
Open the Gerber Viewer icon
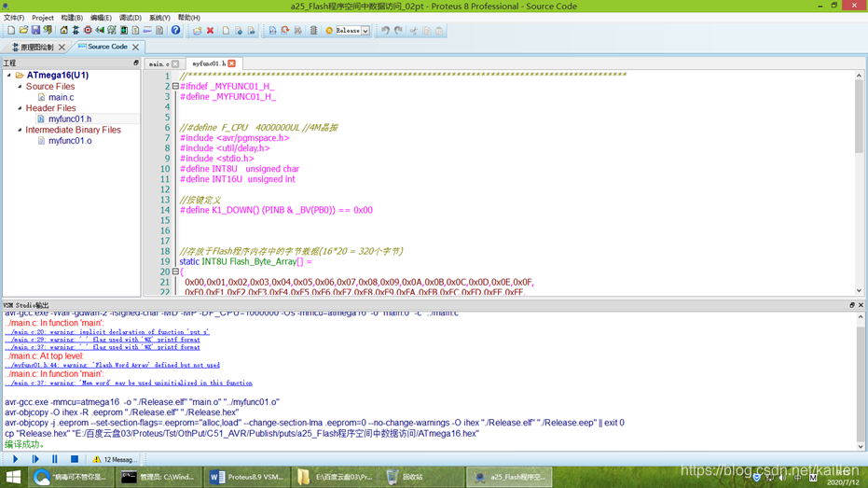pos(112,31)
